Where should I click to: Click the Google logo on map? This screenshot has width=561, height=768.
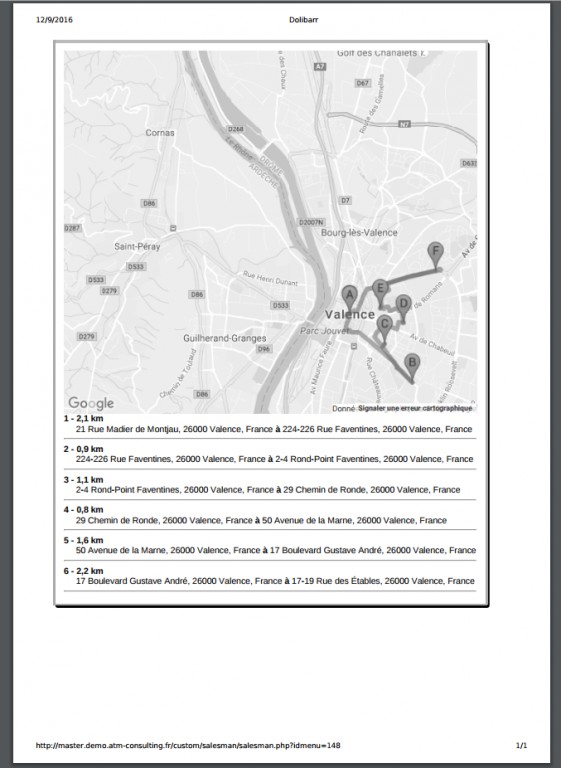[91, 403]
